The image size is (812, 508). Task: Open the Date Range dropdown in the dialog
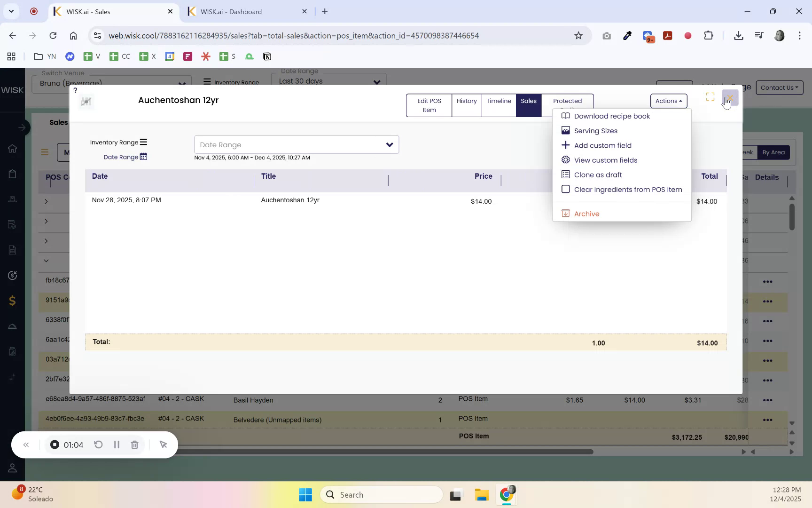(x=297, y=144)
